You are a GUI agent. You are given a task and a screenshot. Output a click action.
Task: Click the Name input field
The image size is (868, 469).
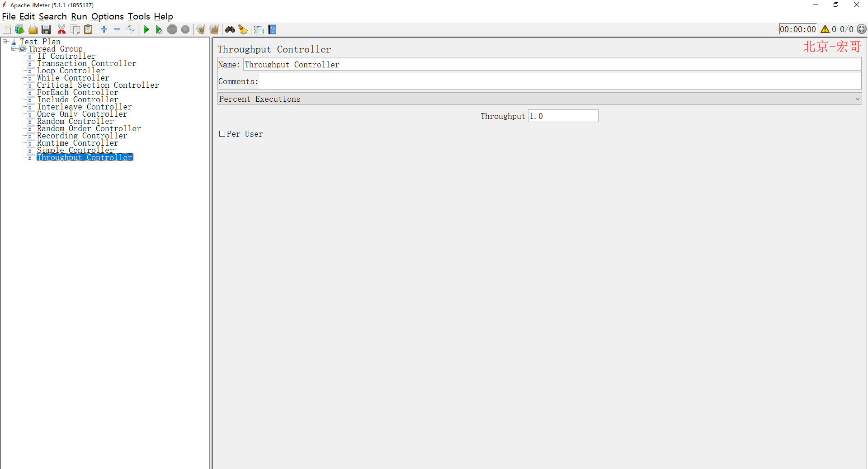pos(552,65)
